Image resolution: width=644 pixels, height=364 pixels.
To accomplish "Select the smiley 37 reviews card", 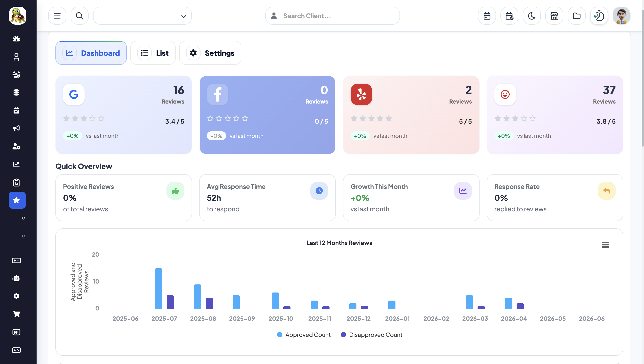I will [555, 115].
